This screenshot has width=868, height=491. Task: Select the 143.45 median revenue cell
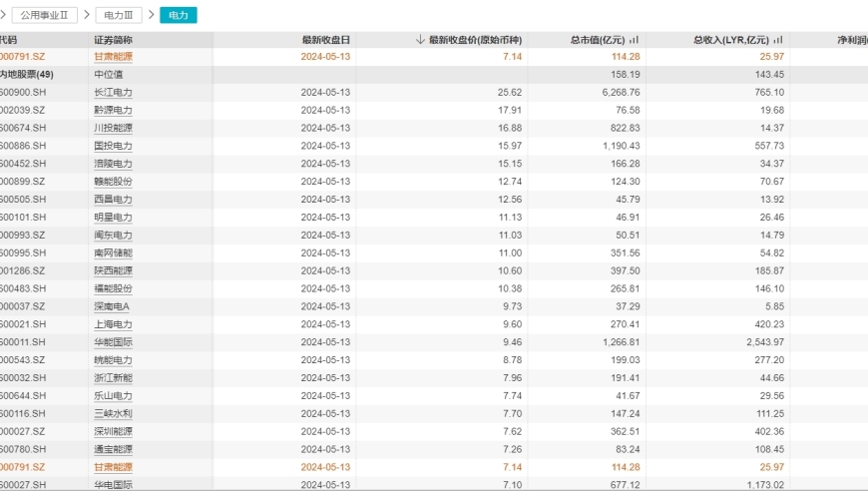(769, 74)
